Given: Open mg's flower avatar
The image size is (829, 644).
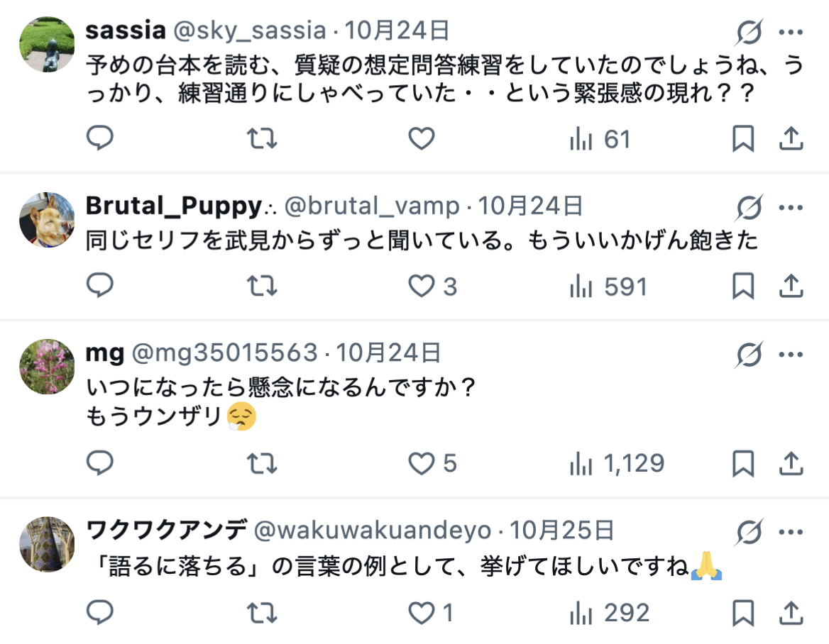Looking at the screenshot, I should 48,366.
